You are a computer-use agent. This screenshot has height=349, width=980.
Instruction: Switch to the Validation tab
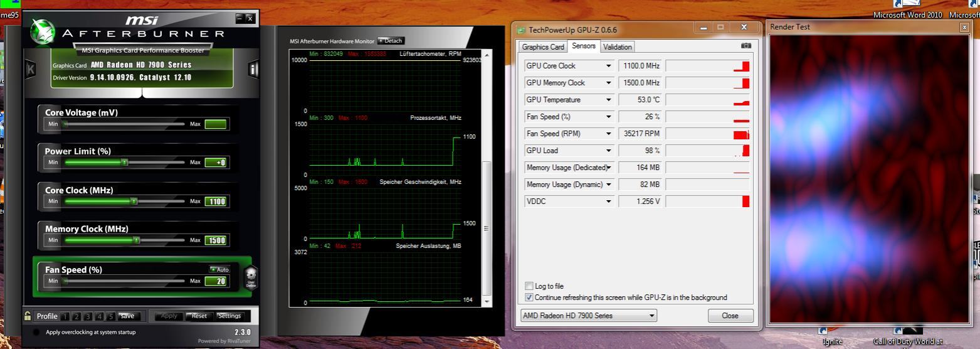pyautogui.click(x=618, y=47)
